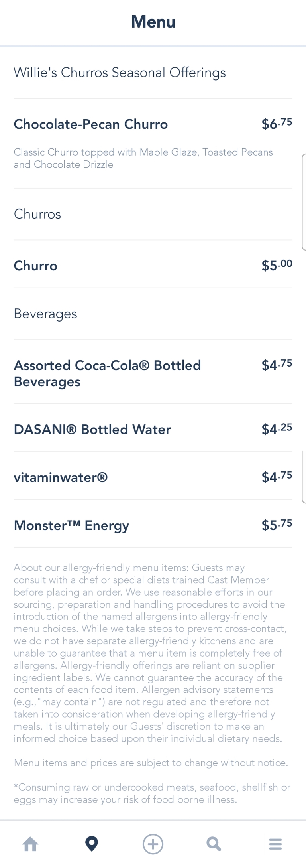
Task: Tap the Churro $5.00 price
Action: 277,265
